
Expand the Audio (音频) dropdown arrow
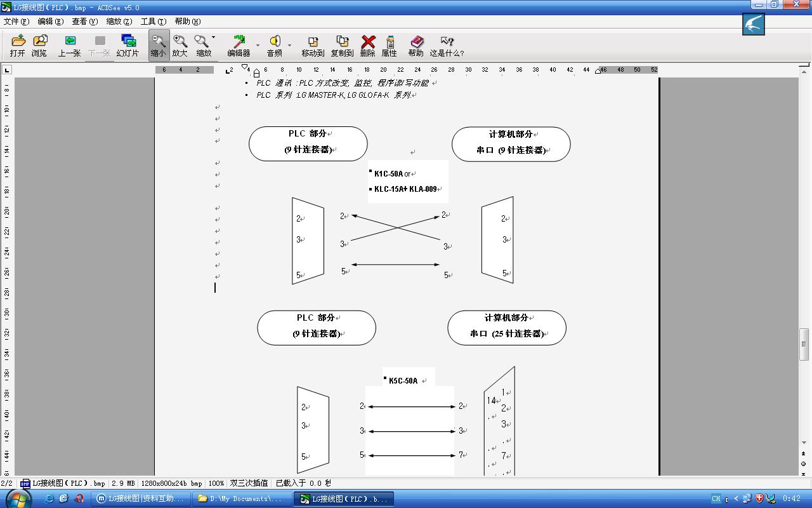coord(289,46)
